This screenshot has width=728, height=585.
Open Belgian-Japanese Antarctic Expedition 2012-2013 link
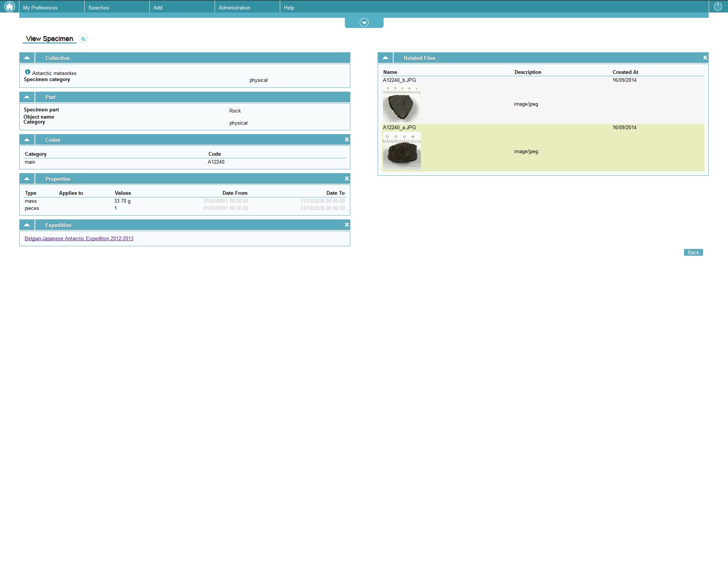pyautogui.click(x=79, y=239)
